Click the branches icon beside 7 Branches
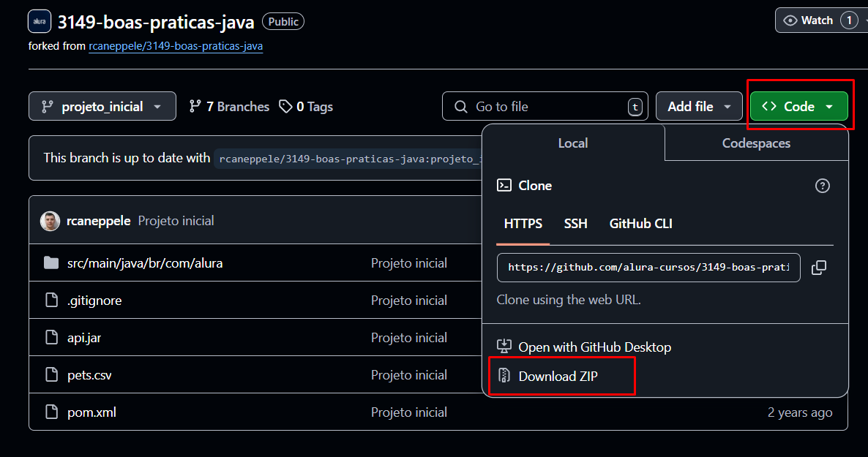The image size is (868, 457). pos(195,106)
